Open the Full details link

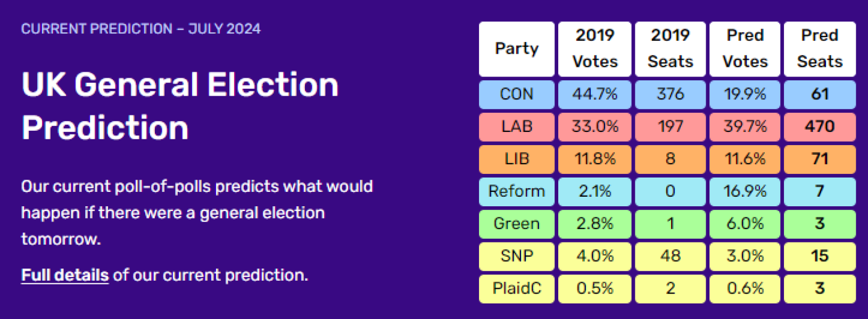click(64, 275)
